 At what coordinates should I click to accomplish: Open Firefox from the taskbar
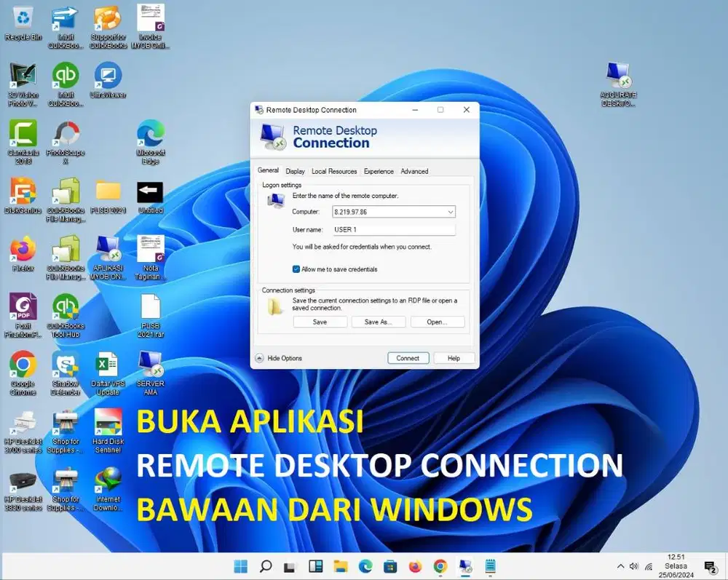415,566
